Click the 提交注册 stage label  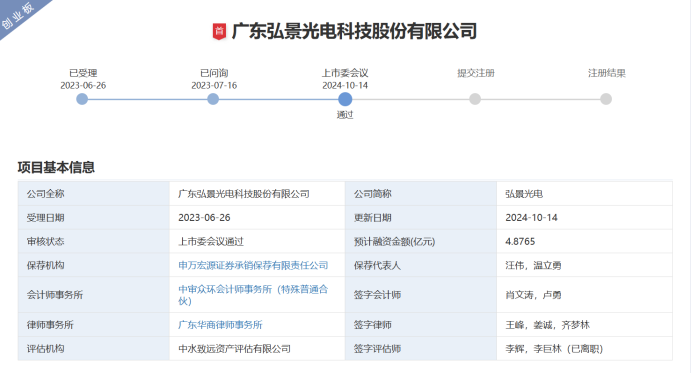click(476, 73)
